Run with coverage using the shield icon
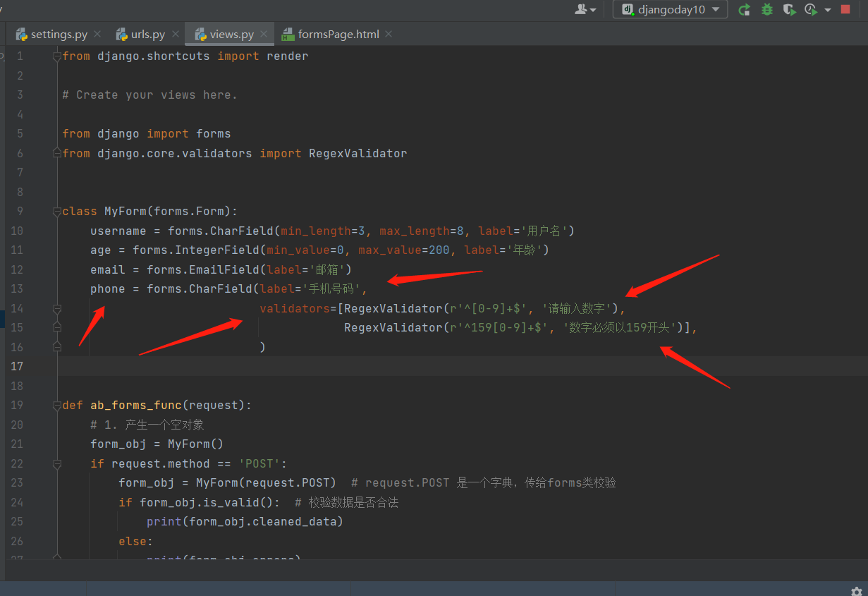This screenshot has height=596, width=868. point(789,9)
